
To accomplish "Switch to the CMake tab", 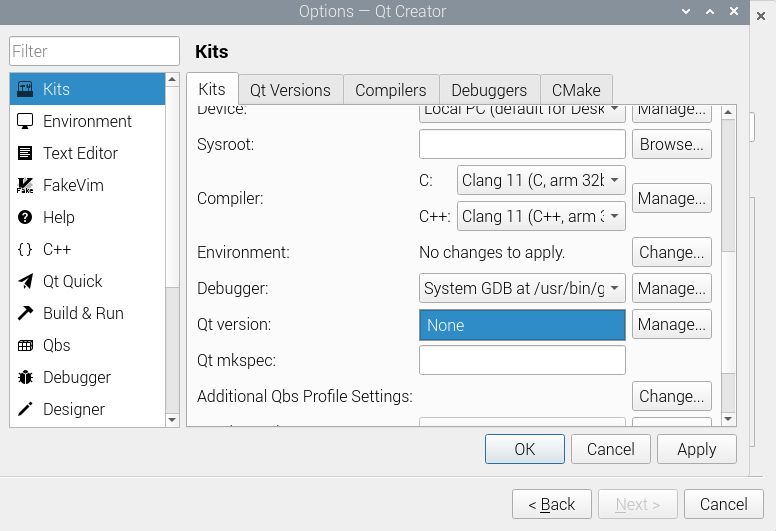I will 576,90.
